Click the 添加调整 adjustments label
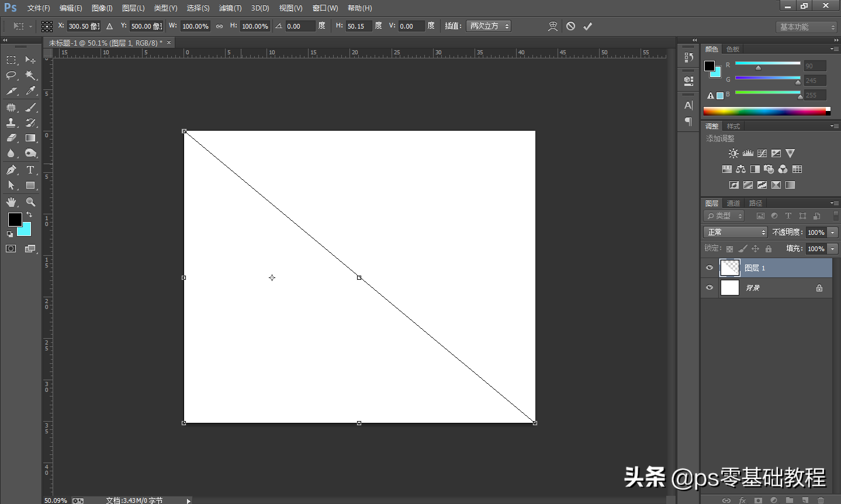841x504 pixels. pyautogui.click(x=720, y=138)
